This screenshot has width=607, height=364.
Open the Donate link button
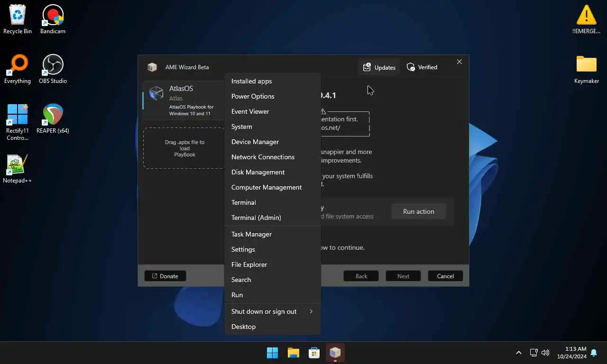tap(165, 276)
